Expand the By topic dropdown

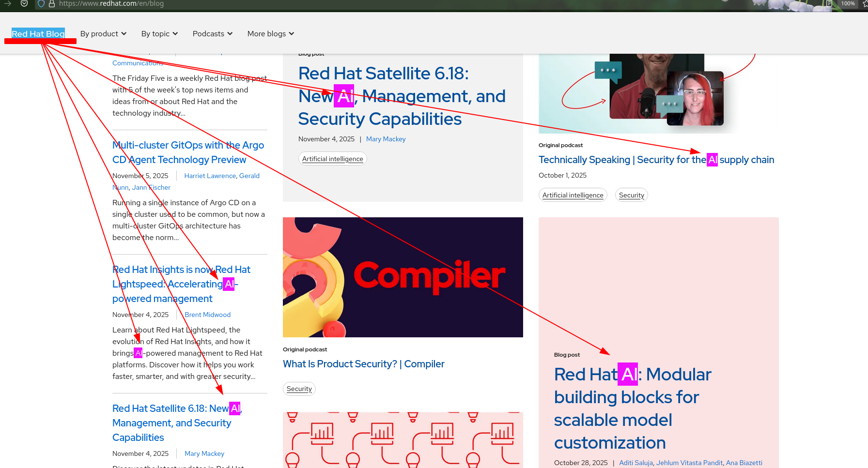point(159,34)
